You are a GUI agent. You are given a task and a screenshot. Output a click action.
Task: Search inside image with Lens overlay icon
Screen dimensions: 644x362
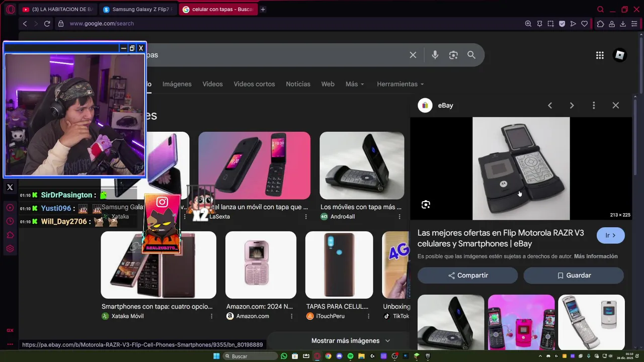coord(426,205)
